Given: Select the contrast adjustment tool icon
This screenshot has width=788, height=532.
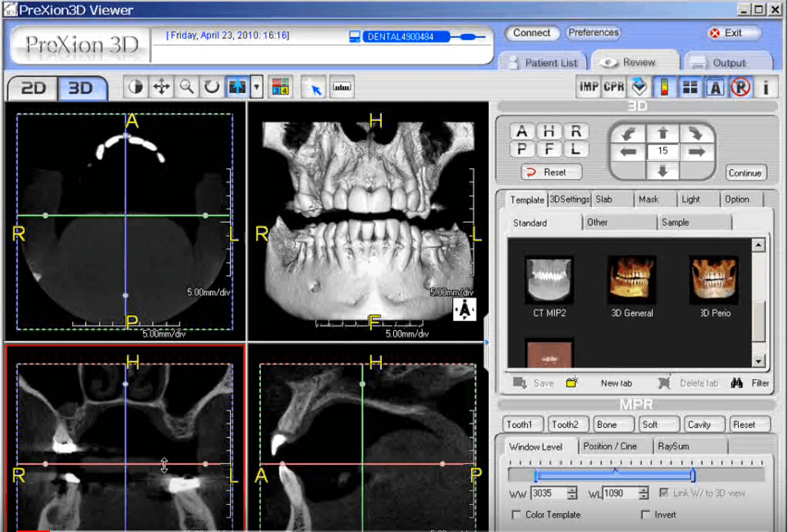Looking at the screenshot, I should [x=136, y=87].
